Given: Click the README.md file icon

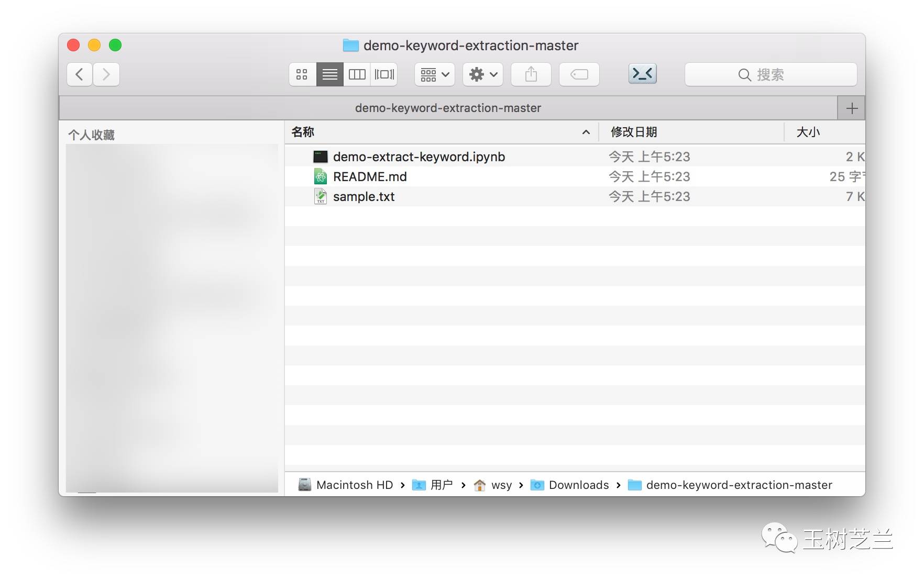Looking at the screenshot, I should click(320, 176).
